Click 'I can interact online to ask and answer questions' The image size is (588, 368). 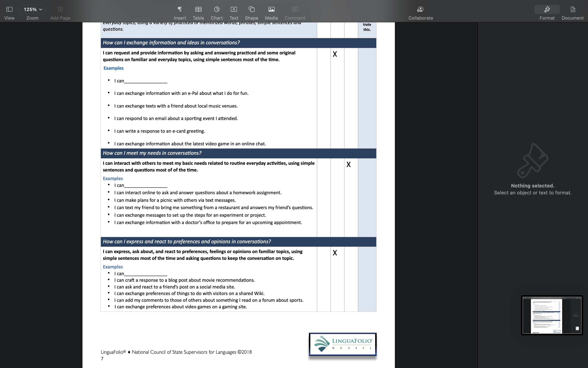coord(198,193)
